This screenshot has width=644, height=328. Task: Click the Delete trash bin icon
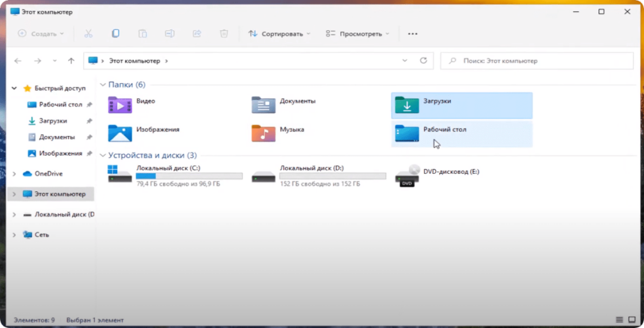(x=224, y=34)
